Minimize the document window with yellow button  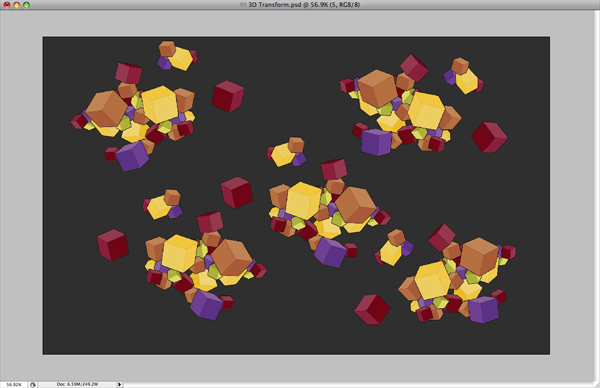(x=16, y=5)
